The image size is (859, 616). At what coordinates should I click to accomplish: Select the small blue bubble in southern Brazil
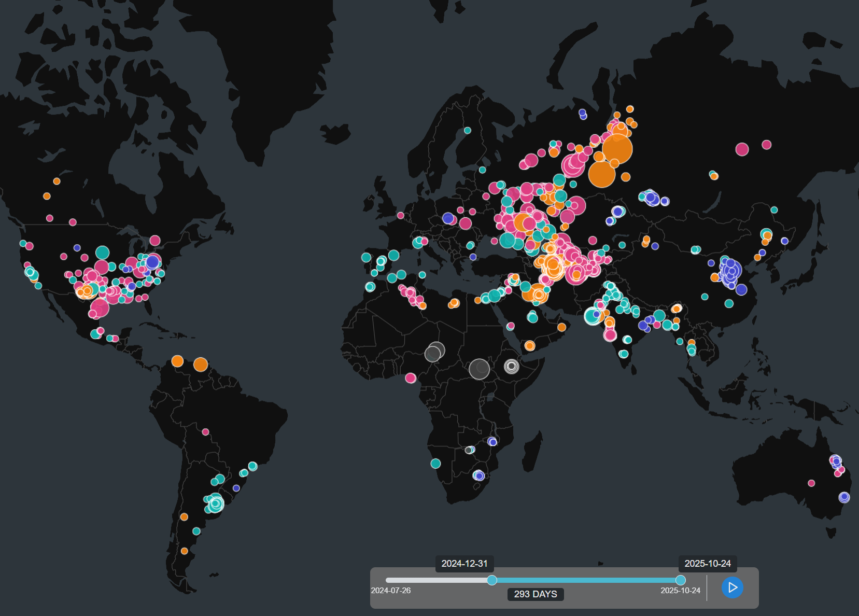click(x=236, y=488)
